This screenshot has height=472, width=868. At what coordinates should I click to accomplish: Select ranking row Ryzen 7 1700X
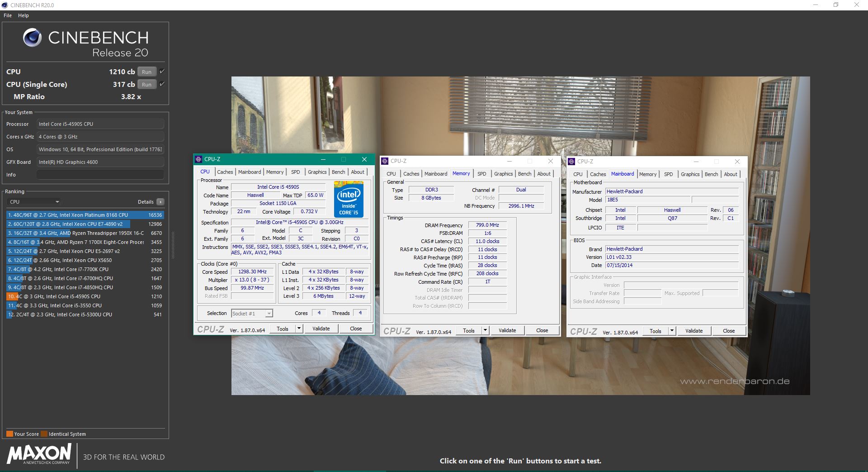click(85, 242)
